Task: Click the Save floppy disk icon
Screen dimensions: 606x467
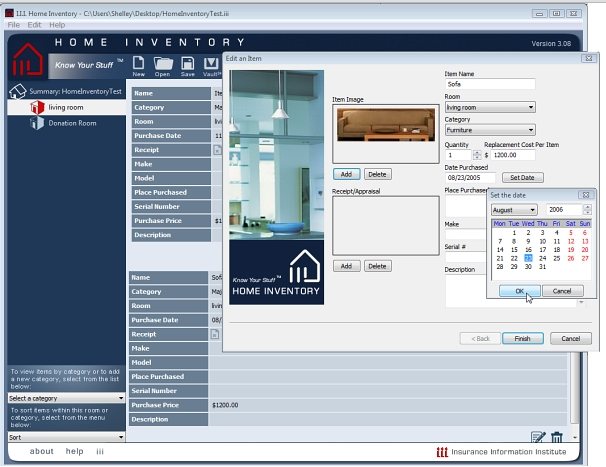Action: (x=187, y=65)
